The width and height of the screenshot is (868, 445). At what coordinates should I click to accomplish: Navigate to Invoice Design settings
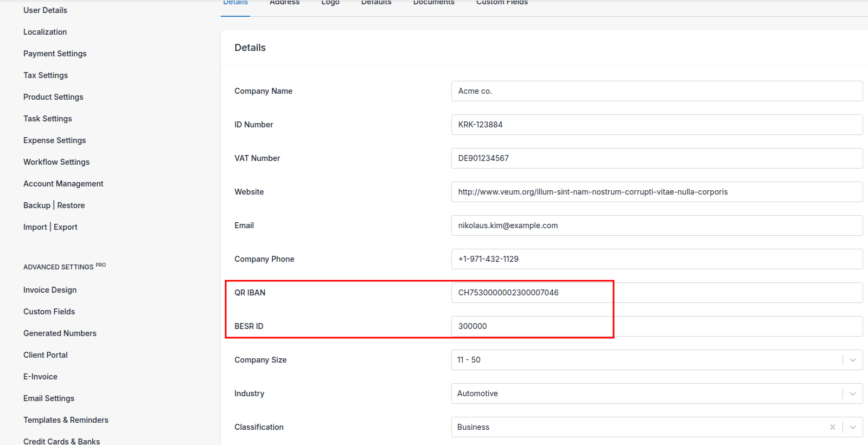[x=50, y=290]
